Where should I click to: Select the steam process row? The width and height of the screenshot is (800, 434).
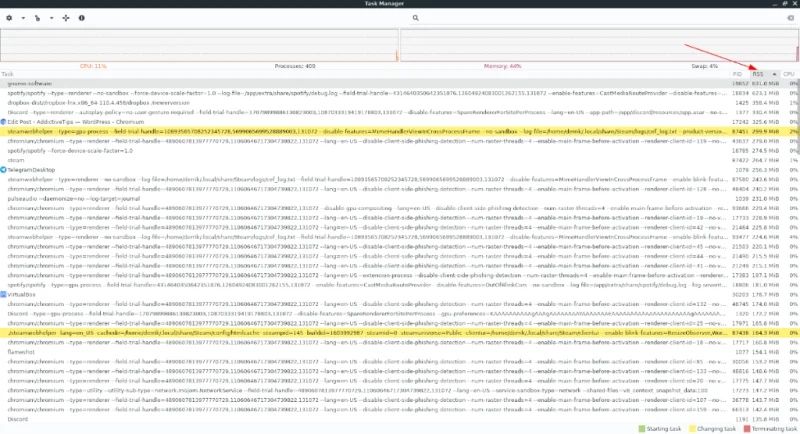(x=398, y=160)
